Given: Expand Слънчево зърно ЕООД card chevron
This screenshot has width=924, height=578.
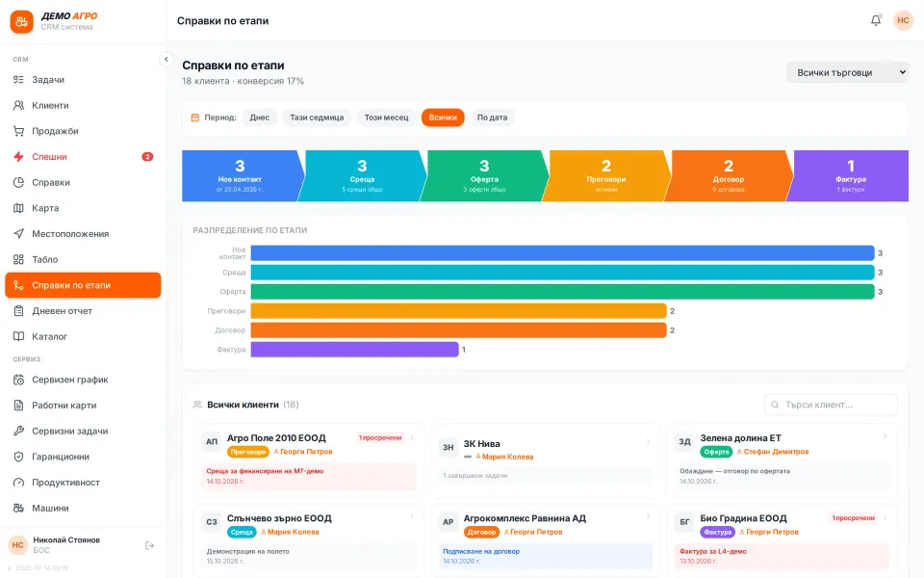Looking at the screenshot, I should 412,516.
